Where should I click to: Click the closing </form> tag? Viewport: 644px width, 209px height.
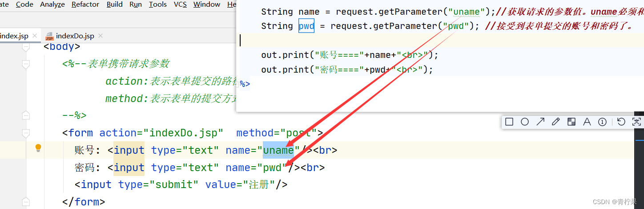84,202
